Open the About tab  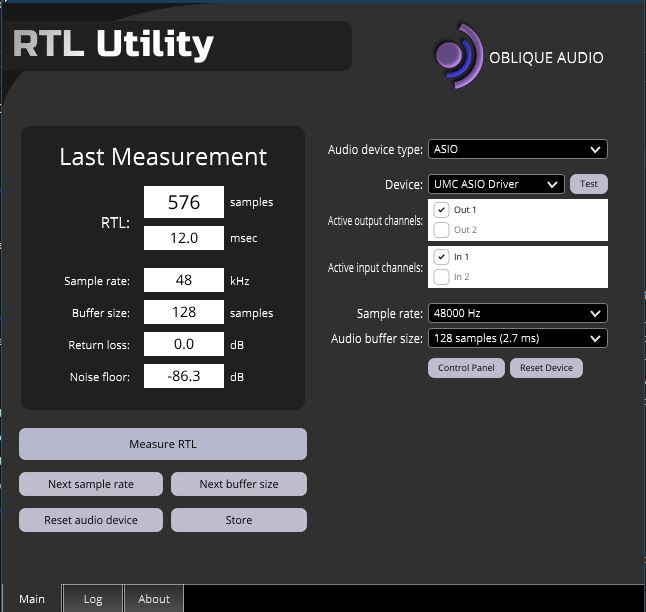(154, 599)
